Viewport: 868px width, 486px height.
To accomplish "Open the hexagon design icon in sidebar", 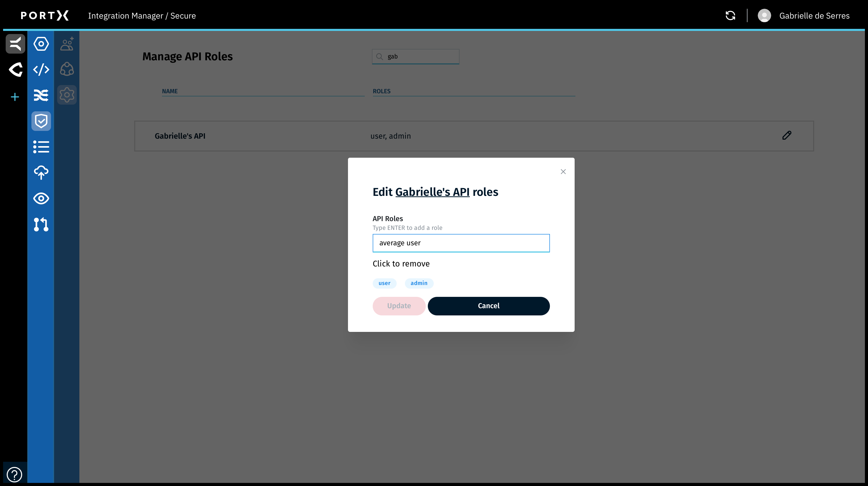I will tap(41, 44).
